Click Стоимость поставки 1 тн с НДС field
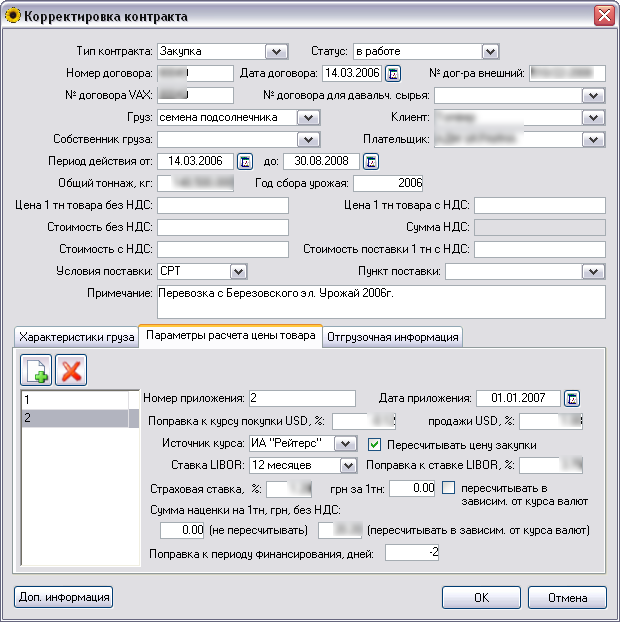The image size is (620, 622). coord(540,250)
